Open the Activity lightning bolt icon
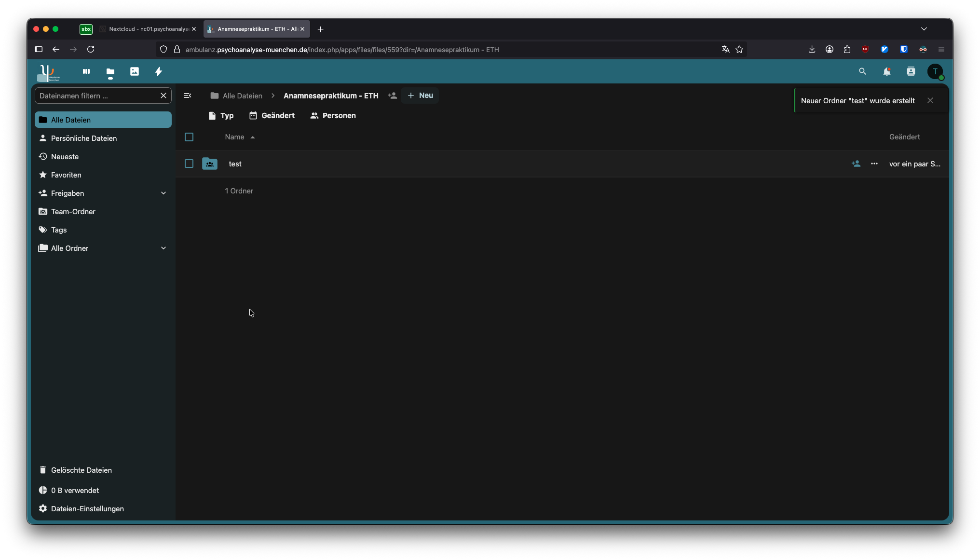The image size is (980, 560). [159, 71]
